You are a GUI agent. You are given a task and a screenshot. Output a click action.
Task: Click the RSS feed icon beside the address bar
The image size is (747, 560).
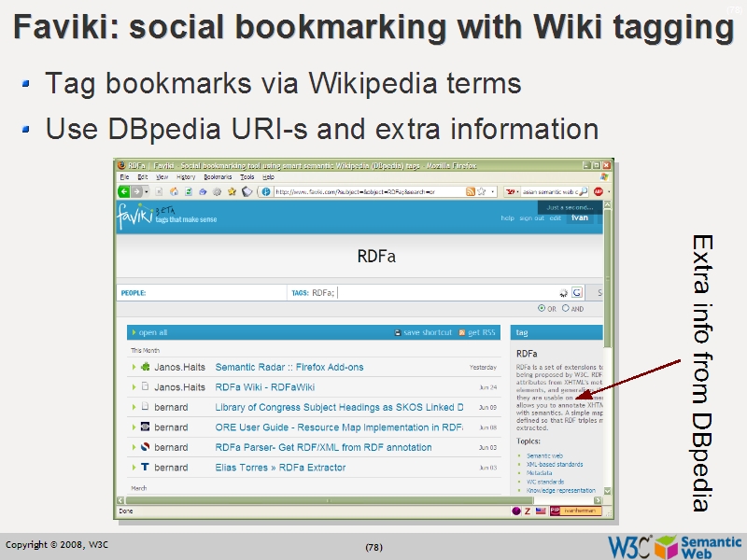pos(470,190)
